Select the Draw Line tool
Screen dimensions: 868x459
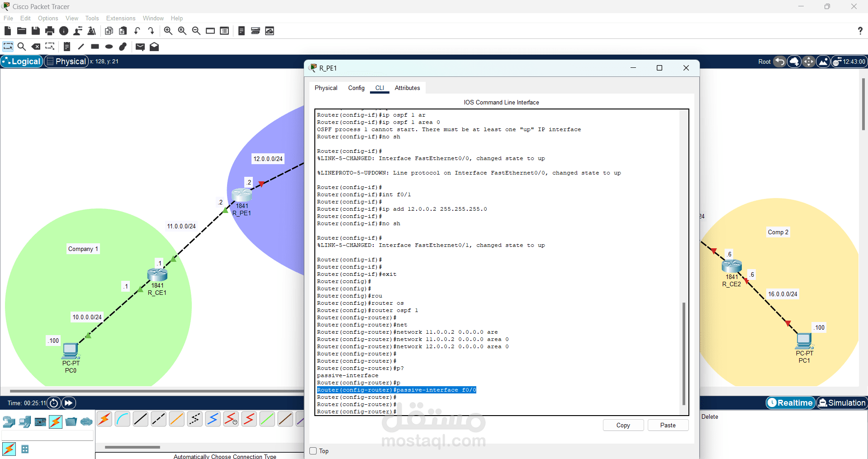pos(81,47)
